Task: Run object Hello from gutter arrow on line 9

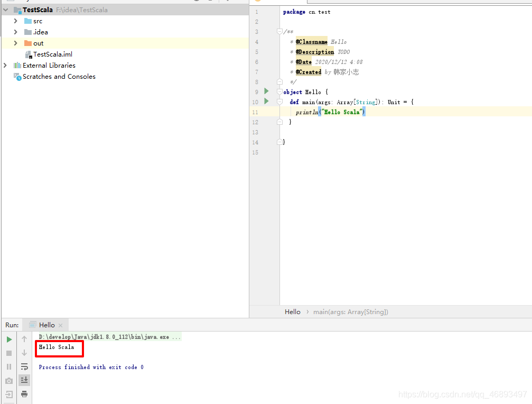Action: (x=266, y=91)
